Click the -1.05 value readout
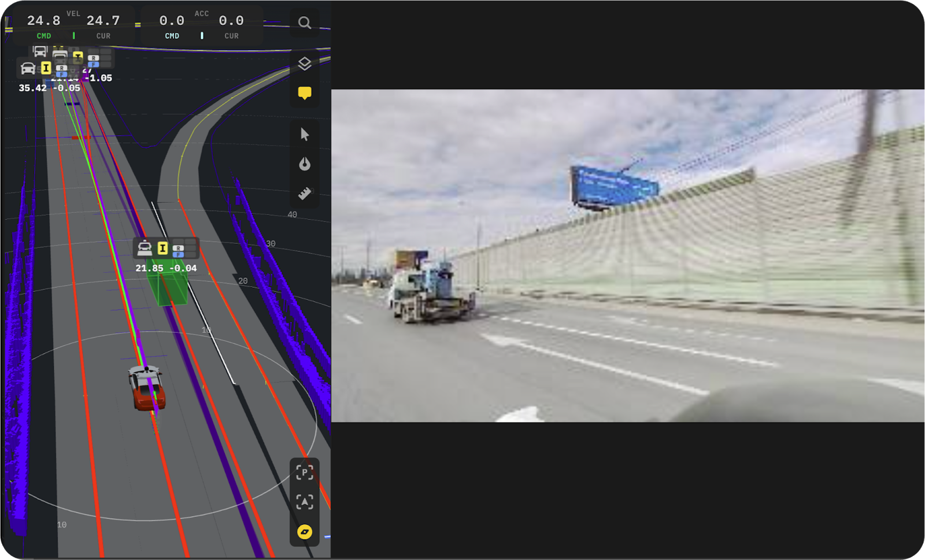Screen dimensions: 925x560 pos(98,78)
